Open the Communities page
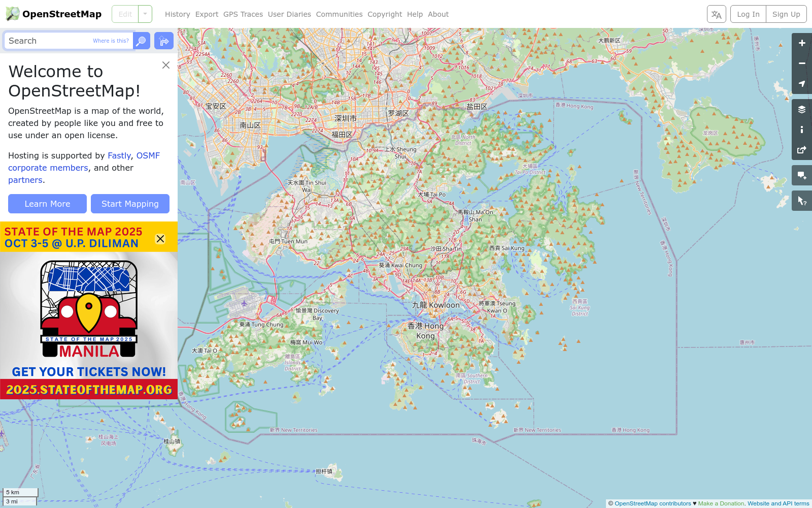The height and width of the screenshot is (508, 812). [x=340, y=14]
